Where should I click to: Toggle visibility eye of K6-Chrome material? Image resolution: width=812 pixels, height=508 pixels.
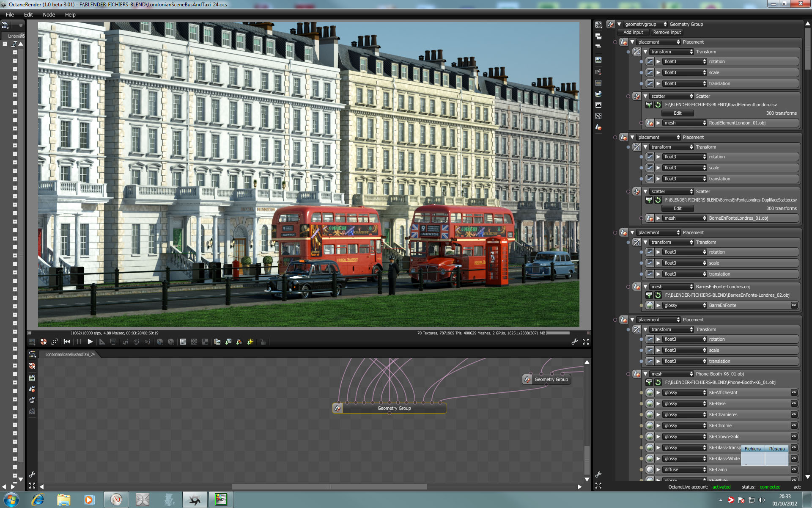click(794, 425)
